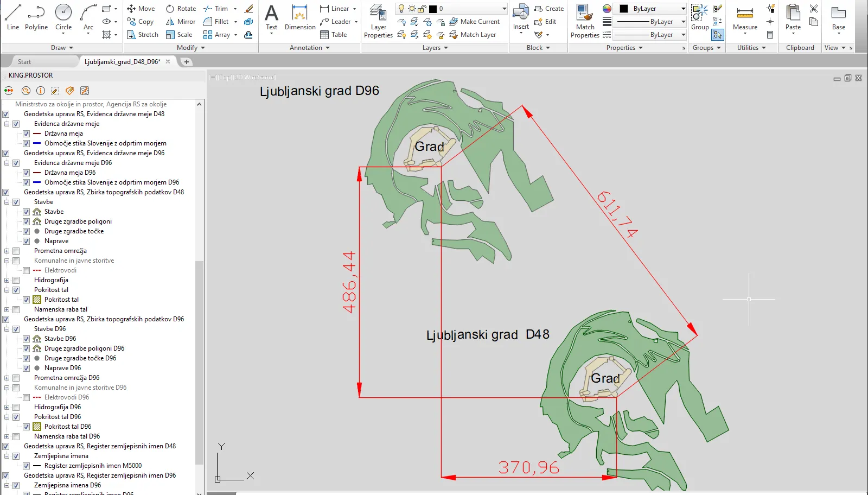Insert a Table annotation
Image resolution: width=868 pixels, height=495 pixels.
(334, 35)
